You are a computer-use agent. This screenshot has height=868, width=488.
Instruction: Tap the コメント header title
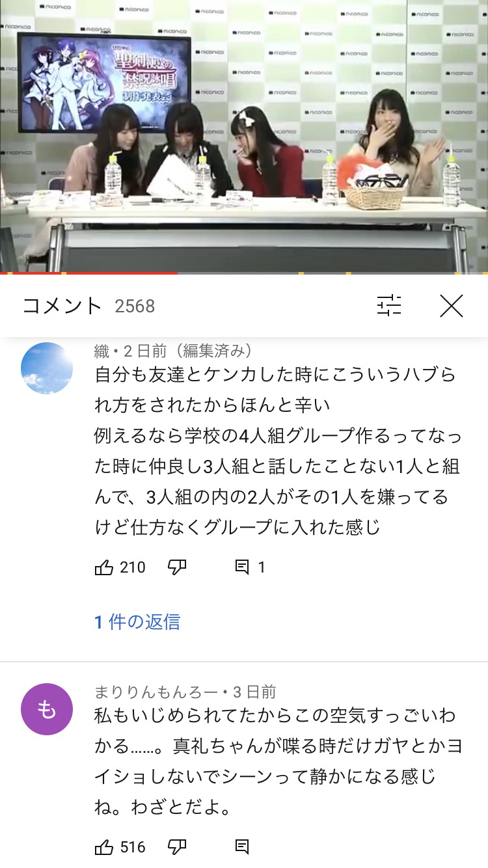point(62,306)
